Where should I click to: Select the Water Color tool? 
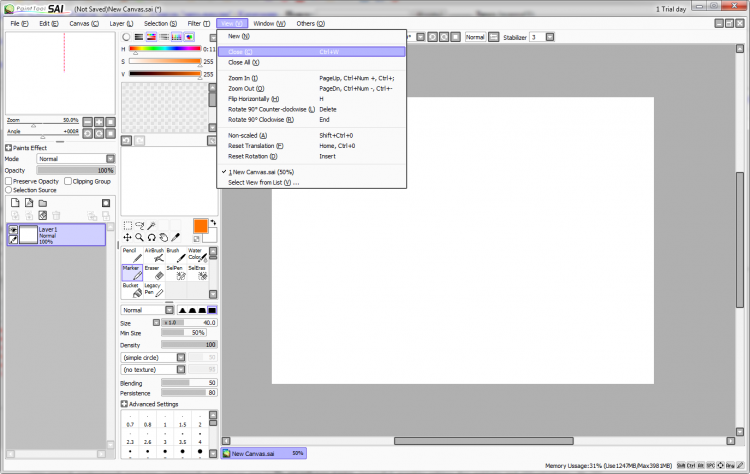(x=197, y=255)
